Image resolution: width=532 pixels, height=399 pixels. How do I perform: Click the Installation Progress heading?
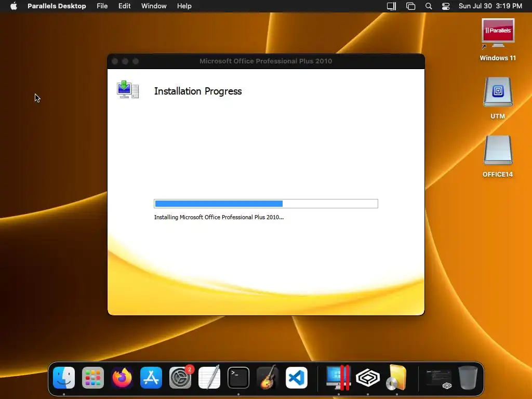click(x=198, y=91)
